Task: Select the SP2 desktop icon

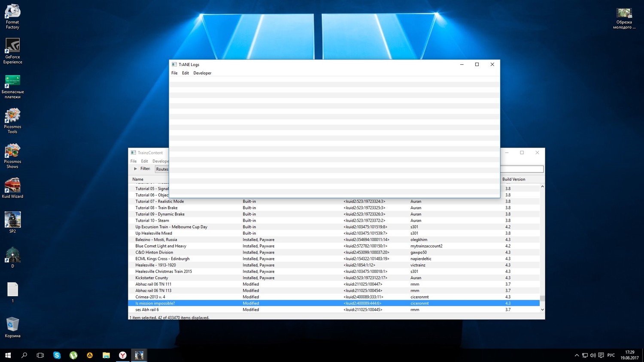Action: pos(12,222)
